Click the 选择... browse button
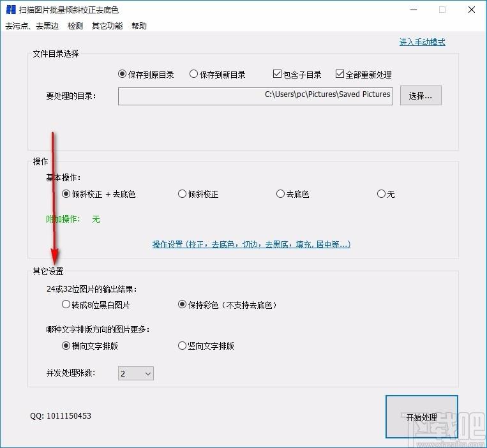Screen dimensions: 487x448 coord(421,96)
